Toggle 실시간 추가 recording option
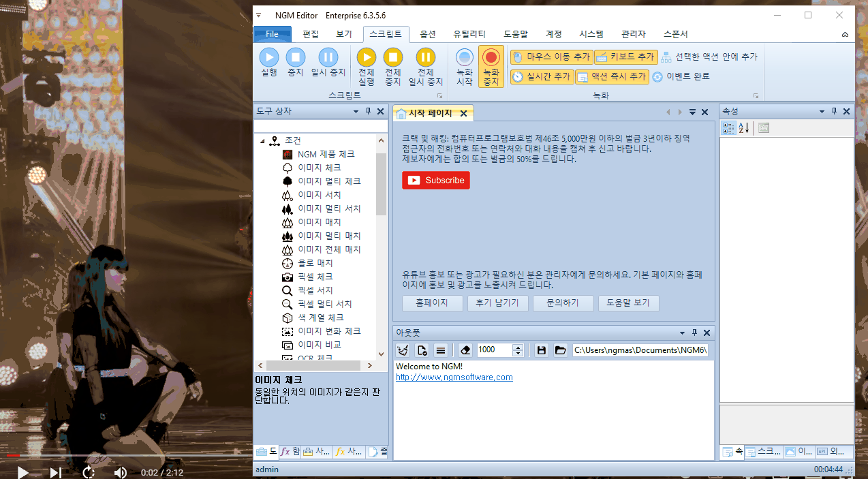868x479 pixels. (541, 77)
